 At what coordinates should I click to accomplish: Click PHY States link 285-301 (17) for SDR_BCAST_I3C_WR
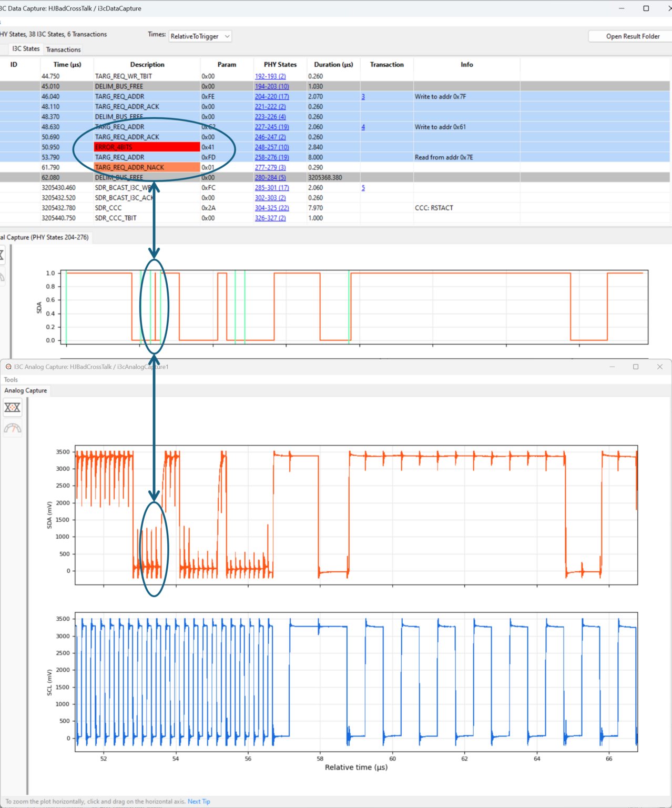[272, 187]
